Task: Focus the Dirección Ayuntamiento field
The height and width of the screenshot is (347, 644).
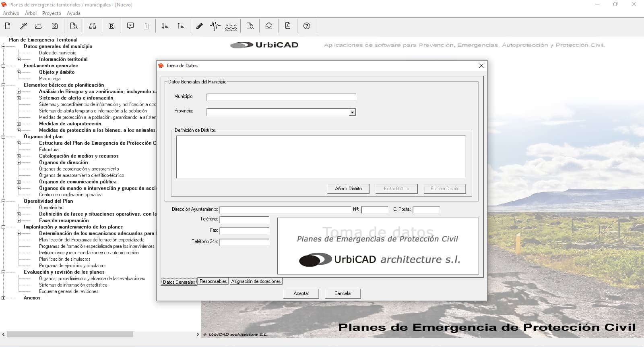Action: click(285, 210)
